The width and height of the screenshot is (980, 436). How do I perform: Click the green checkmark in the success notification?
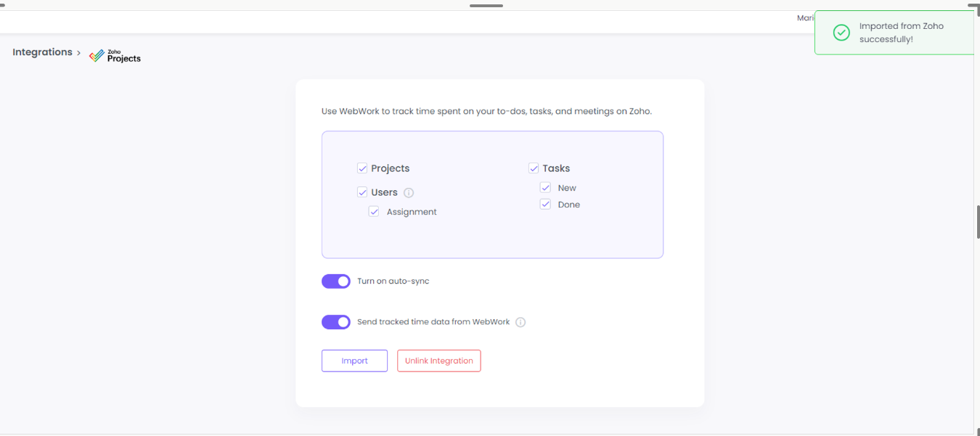pyautogui.click(x=841, y=32)
